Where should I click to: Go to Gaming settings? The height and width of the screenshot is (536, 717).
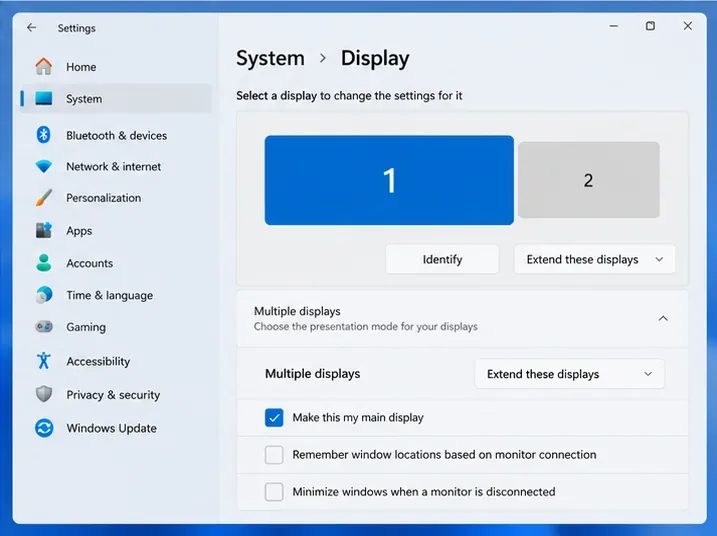[117, 327]
